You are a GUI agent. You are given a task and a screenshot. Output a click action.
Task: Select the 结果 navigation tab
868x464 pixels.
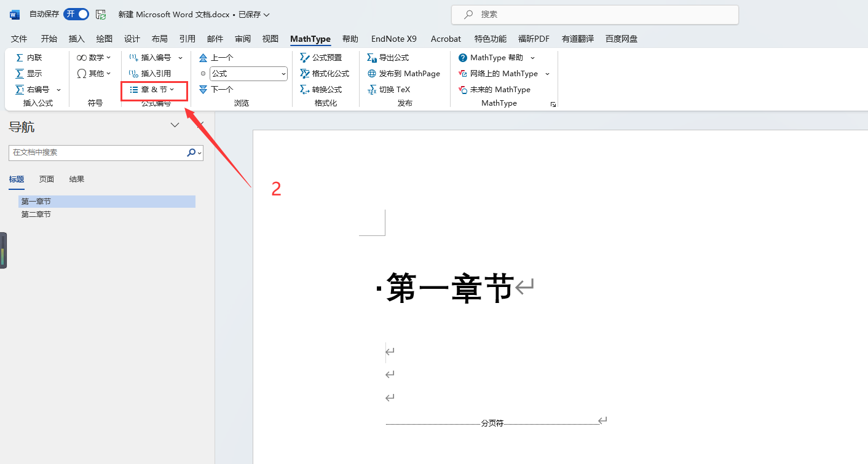point(77,179)
